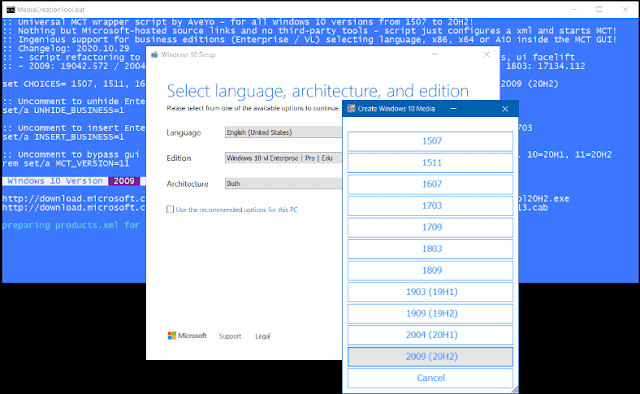This screenshot has width=640, height=394.
Task: Open the Edition dropdown in Windows 10 Setup
Action: [x=283, y=158]
